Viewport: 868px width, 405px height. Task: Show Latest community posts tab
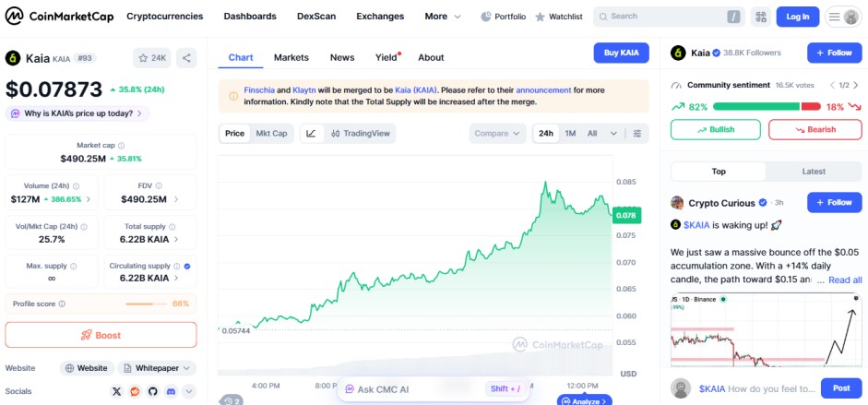click(x=814, y=172)
